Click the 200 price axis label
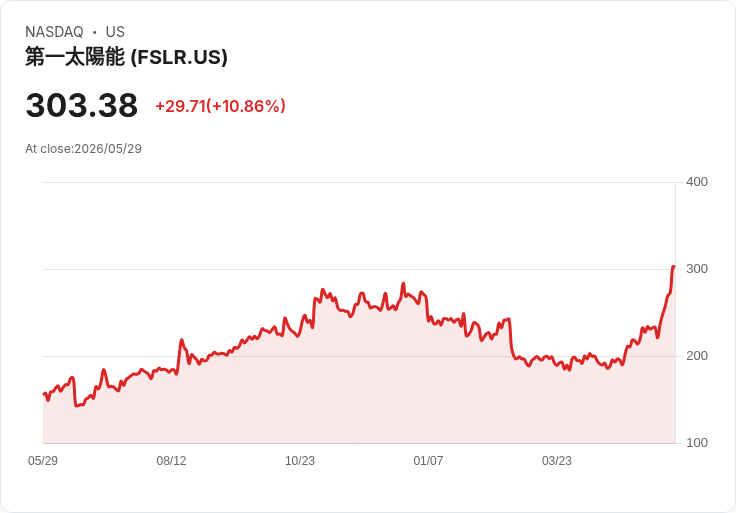Image resolution: width=736 pixels, height=513 pixels. tap(697, 356)
